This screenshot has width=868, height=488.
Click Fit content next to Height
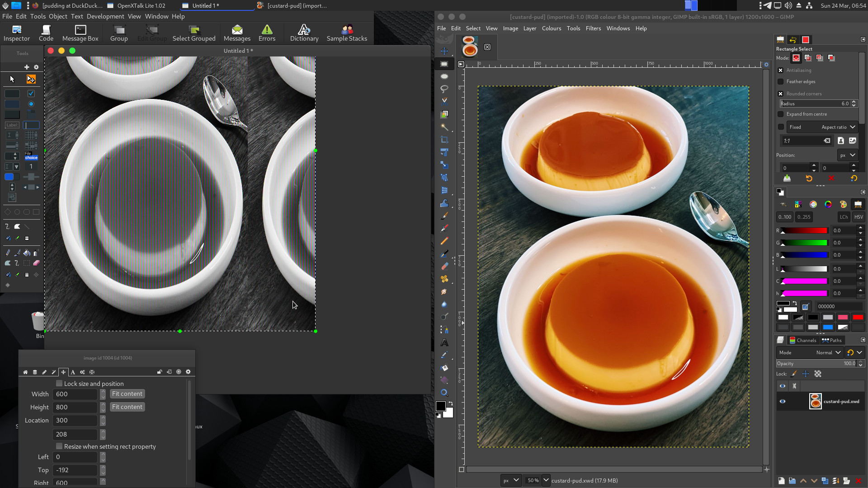pos(127,407)
